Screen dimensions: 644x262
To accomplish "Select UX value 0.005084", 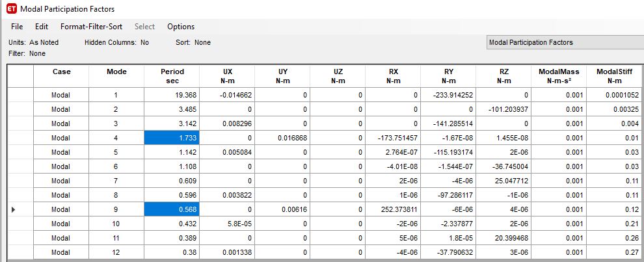I will [x=227, y=152].
